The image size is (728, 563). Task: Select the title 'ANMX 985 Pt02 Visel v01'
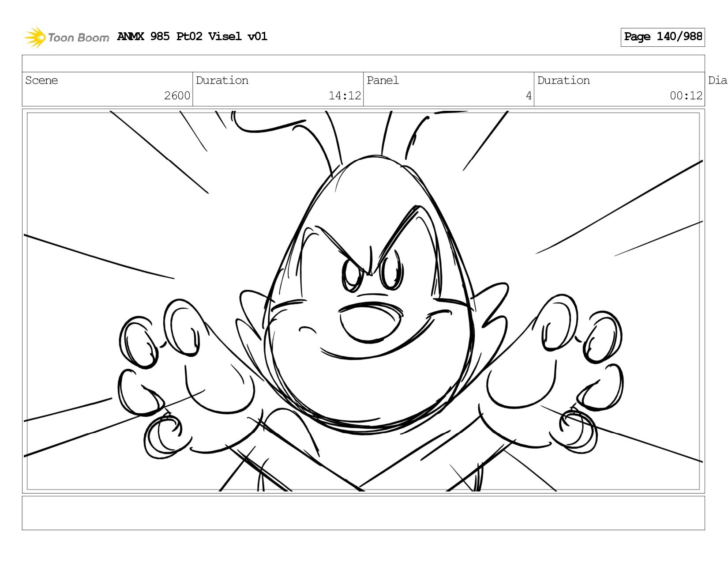[x=192, y=36]
